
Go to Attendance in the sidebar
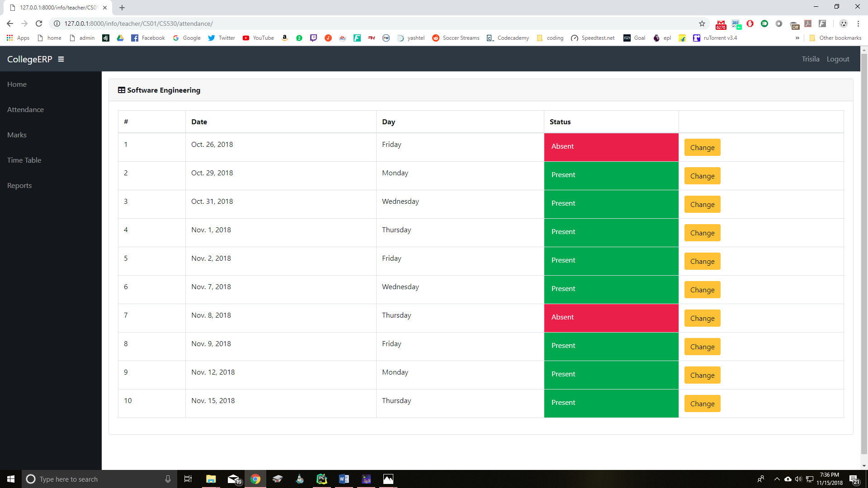pos(25,109)
